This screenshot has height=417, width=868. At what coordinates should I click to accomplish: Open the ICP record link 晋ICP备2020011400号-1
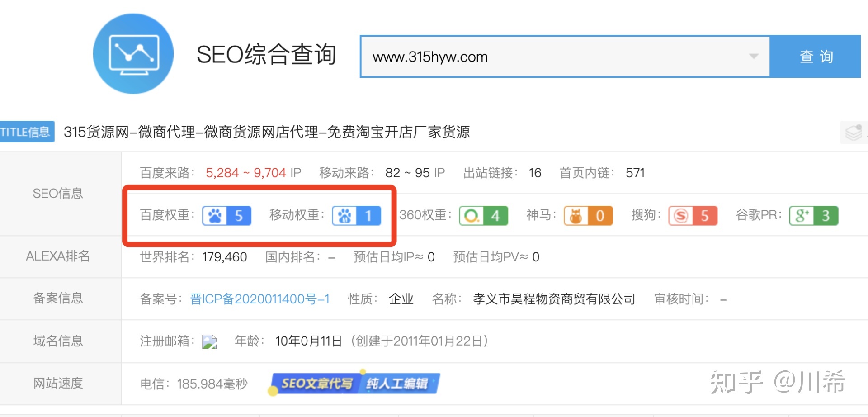(x=259, y=299)
